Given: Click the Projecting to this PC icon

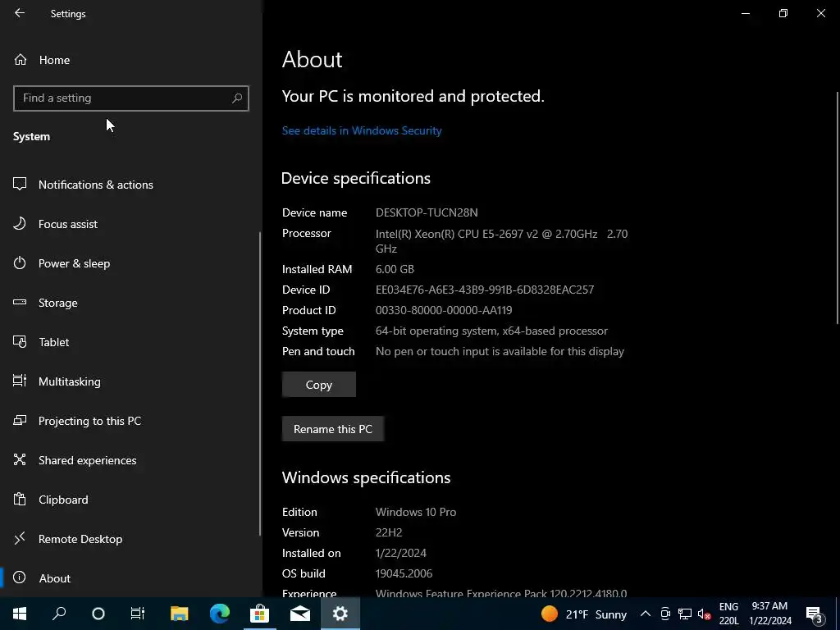Looking at the screenshot, I should pyautogui.click(x=20, y=421).
